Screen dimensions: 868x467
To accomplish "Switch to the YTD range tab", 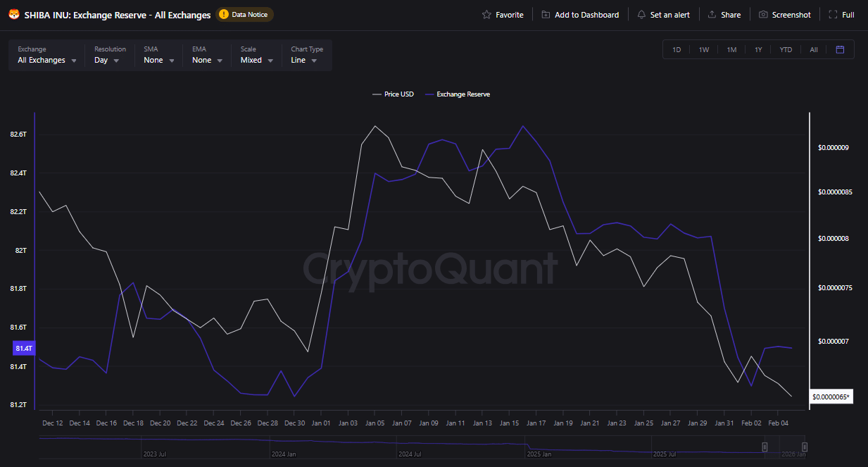I will tap(785, 49).
